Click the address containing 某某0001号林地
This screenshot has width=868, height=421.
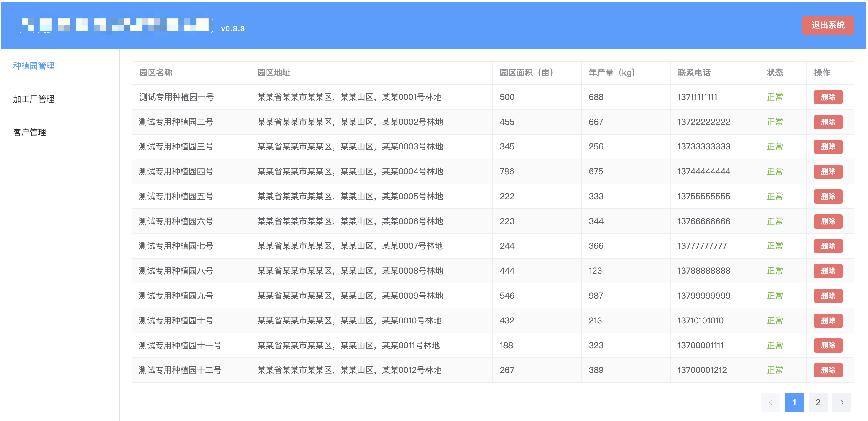click(x=350, y=97)
